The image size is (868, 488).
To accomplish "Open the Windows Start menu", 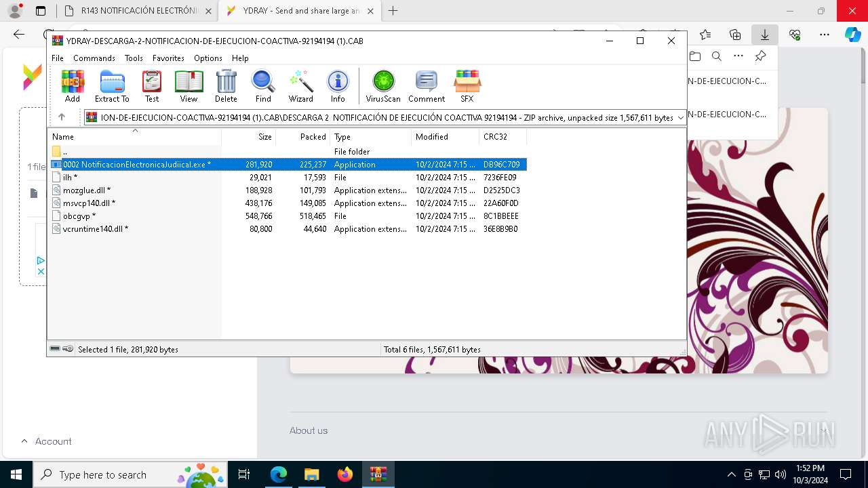I will pyautogui.click(x=16, y=474).
